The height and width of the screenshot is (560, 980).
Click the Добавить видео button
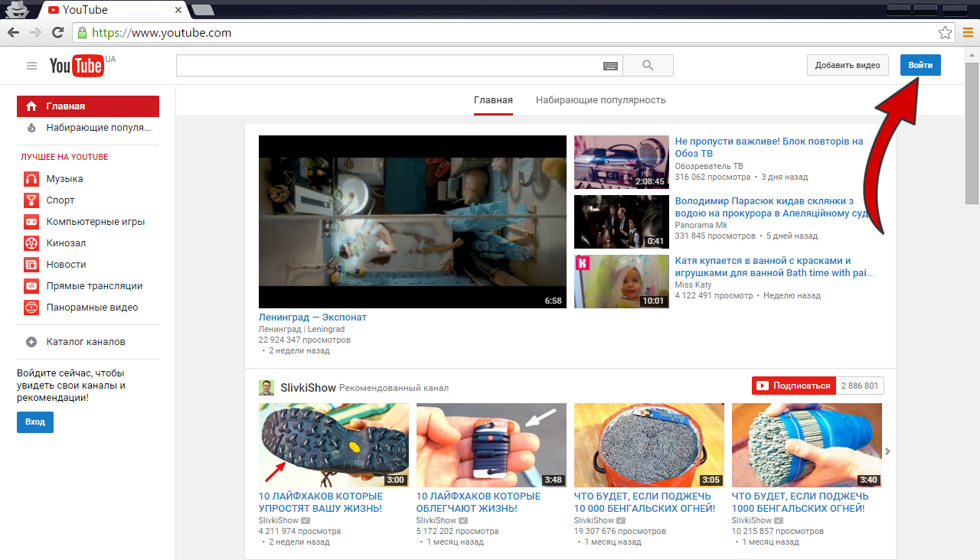848,65
